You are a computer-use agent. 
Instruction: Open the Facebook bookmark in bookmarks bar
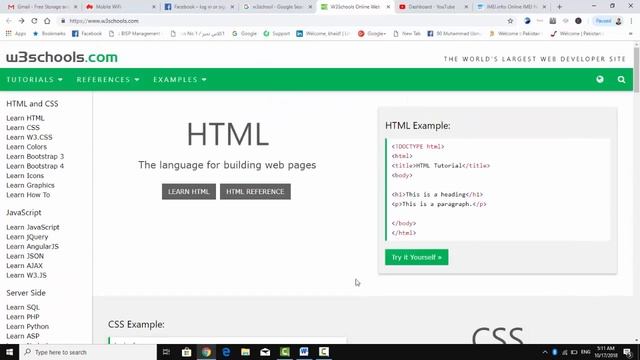click(87, 33)
